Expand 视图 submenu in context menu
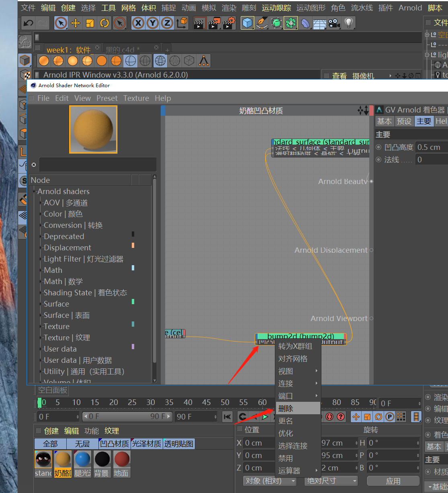 pos(298,371)
